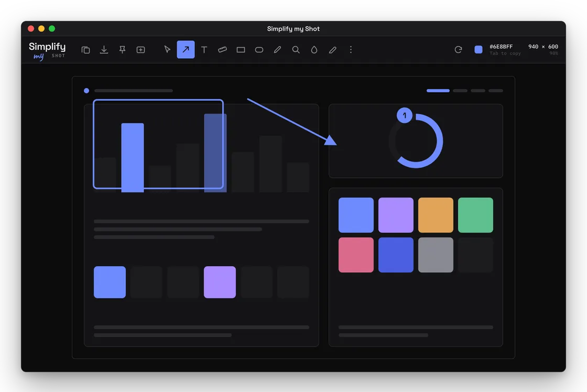Select the droplet blur tool
This screenshot has height=392, width=587.
click(314, 50)
